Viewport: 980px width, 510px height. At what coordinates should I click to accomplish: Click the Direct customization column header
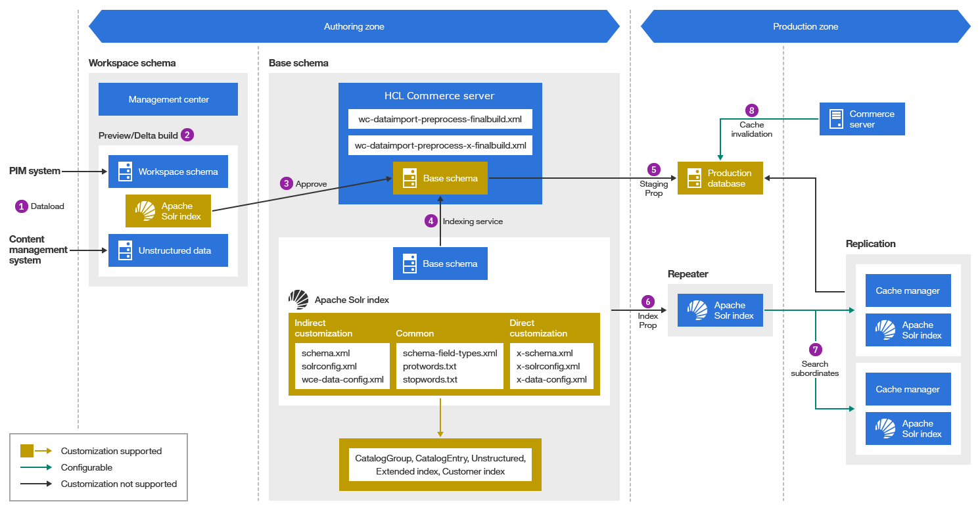[x=538, y=328]
